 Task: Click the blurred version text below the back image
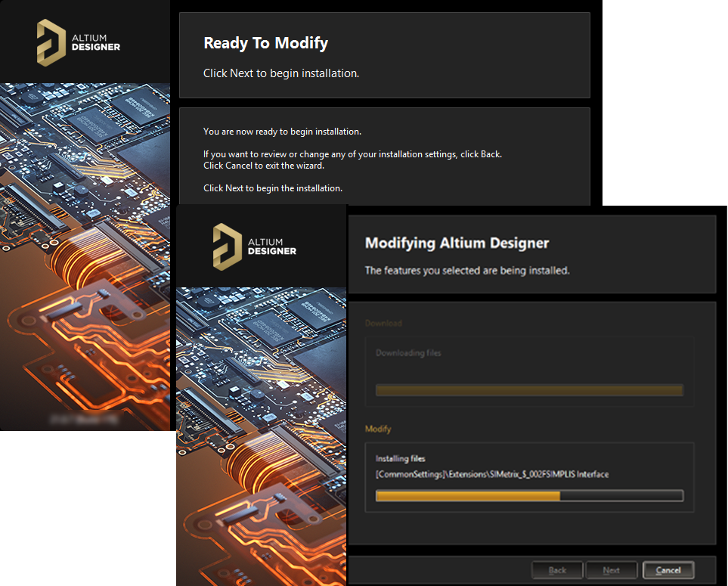coord(83,417)
